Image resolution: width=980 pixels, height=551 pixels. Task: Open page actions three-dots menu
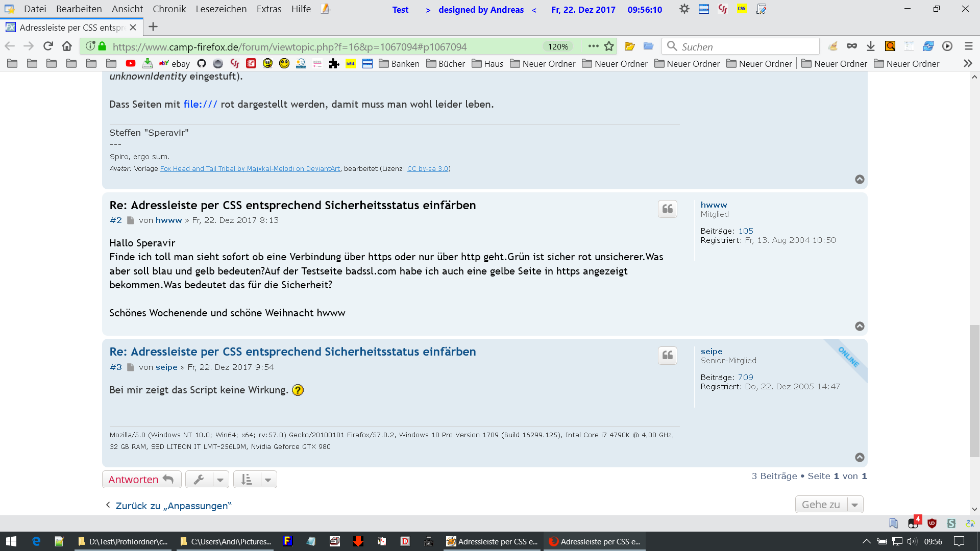593,46
